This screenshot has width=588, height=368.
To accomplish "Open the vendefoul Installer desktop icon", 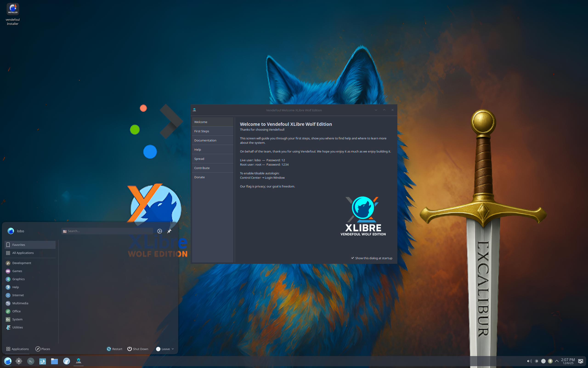I will tap(13, 14).
